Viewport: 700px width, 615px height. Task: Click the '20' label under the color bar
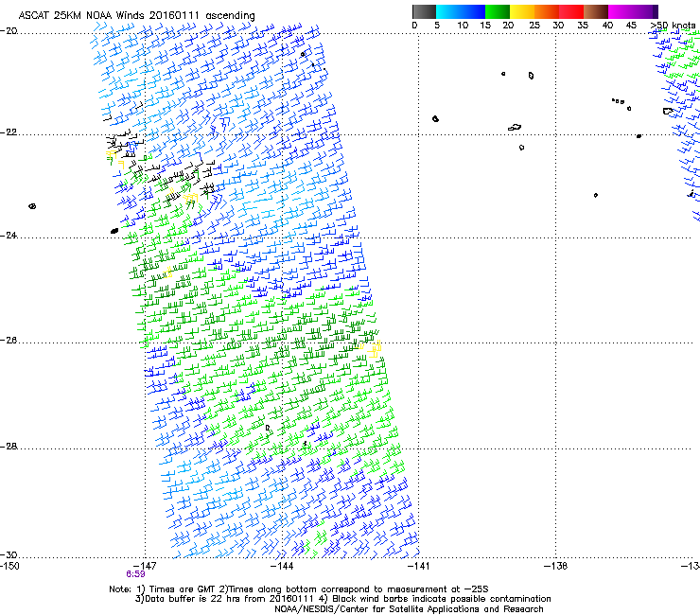tap(508, 26)
